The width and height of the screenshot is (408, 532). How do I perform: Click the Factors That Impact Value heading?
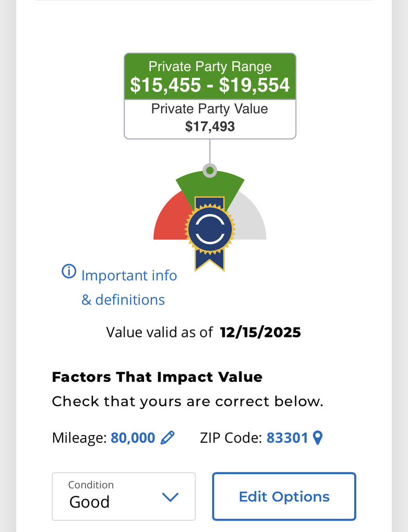point(157,377)
